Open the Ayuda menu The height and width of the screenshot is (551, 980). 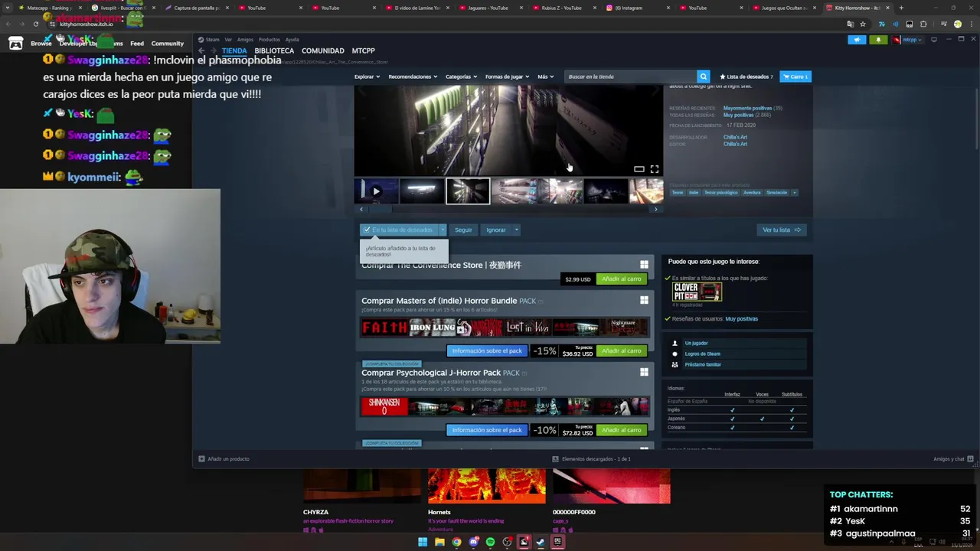[292, 40]
